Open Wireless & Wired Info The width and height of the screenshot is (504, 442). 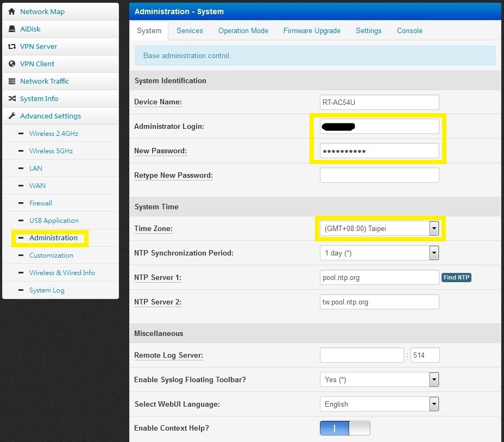click(x=62, y=272)
